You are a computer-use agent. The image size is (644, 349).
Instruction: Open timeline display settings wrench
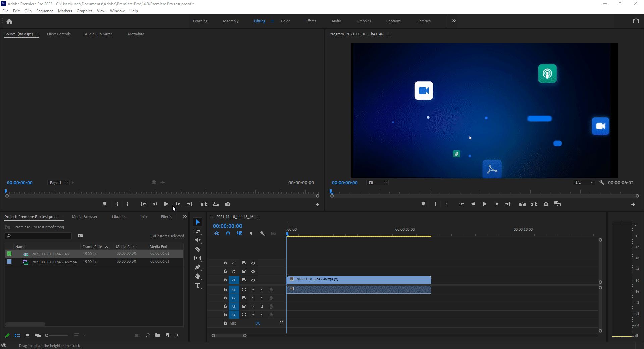(x=262, y=233)
